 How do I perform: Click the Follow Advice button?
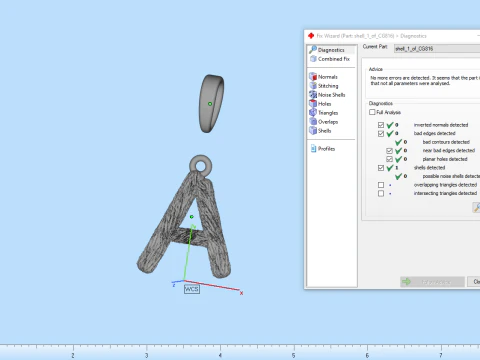point(432,282)
